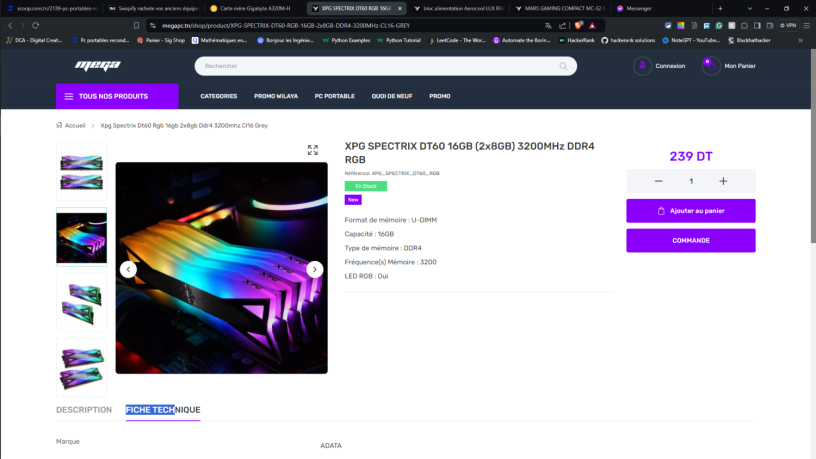The height and width of the screenshot is (459, 816).
Task: Switch to the scoop.com.tn browser tab
Action: pyautogui.click(x=52, y=8)
